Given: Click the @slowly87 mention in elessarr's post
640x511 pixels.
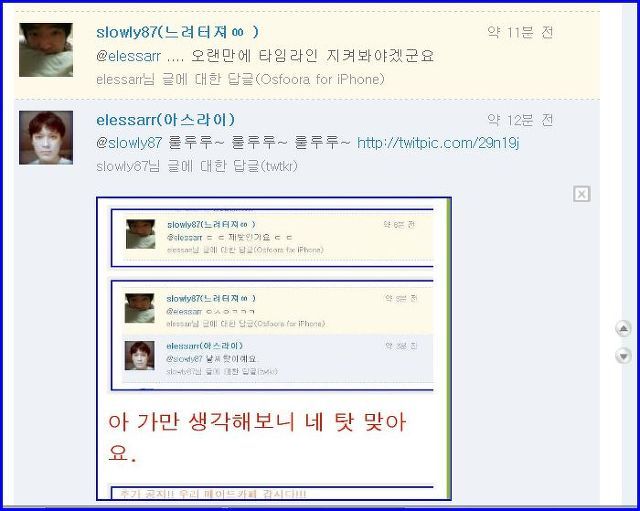Looking at the screenshot, I should coord(129,143).
